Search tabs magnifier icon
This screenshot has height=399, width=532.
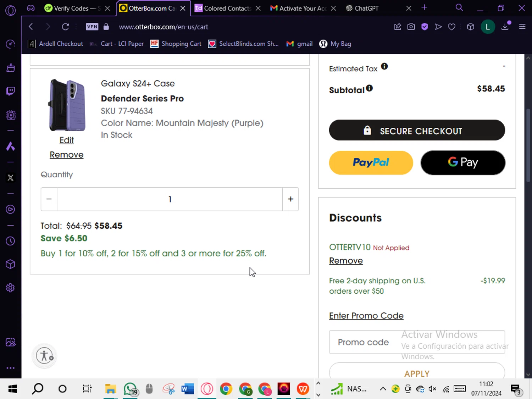click(459, 8)
